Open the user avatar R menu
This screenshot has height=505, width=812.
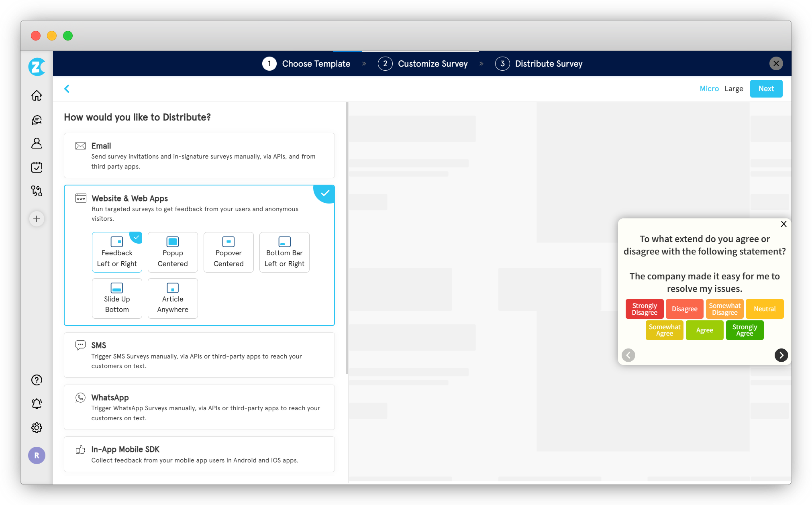click(37, 455)
